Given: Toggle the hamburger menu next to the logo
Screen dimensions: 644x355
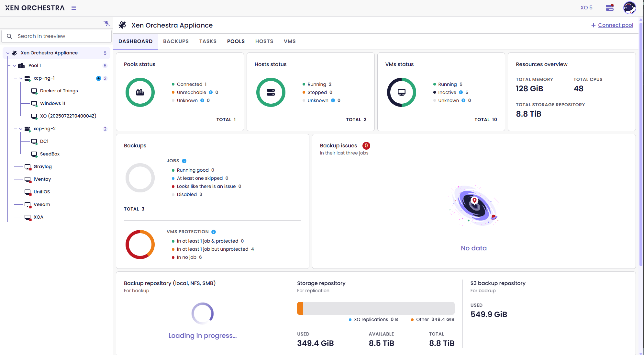Looking at the screenshot, I should [74, 8].
